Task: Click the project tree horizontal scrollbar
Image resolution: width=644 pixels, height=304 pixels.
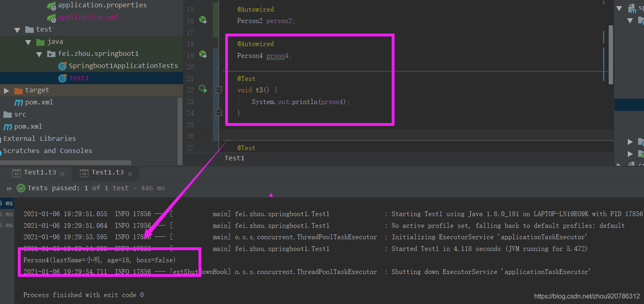Action: point(66,163)
